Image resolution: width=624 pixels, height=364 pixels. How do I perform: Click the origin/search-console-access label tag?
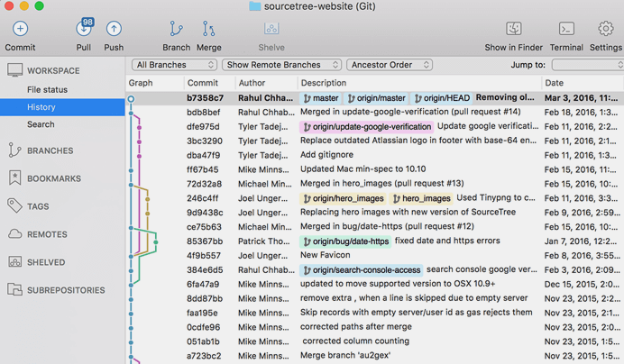[362, 269]
